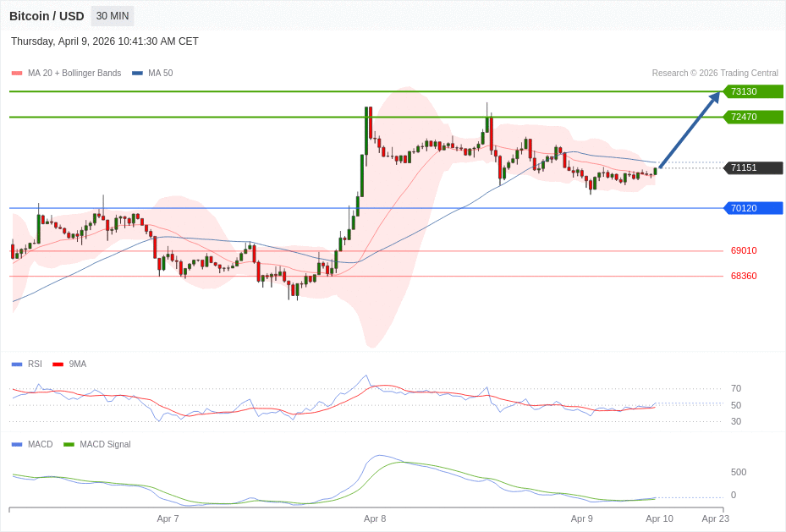Viewport: 786px width, 532px height.
Task: Click the Apr 23 time axis label
Action: pyautogui.click(x=715, y=518)
